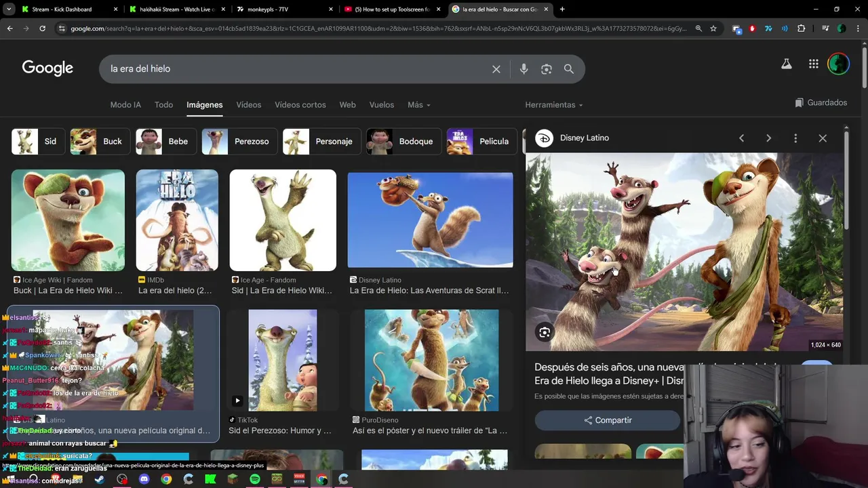The image size is (868, 488).
Task: Go back to the previous page
Action: (x=9, y=28)
